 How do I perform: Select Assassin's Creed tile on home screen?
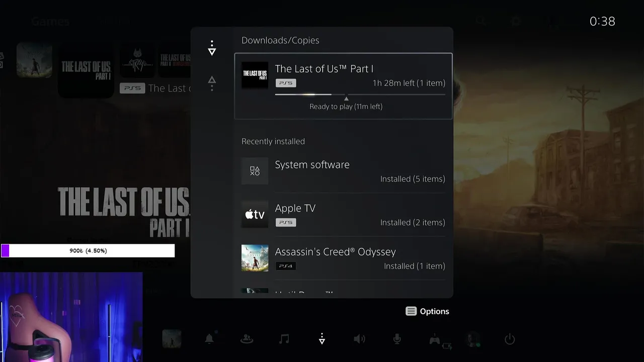[34, 60]
